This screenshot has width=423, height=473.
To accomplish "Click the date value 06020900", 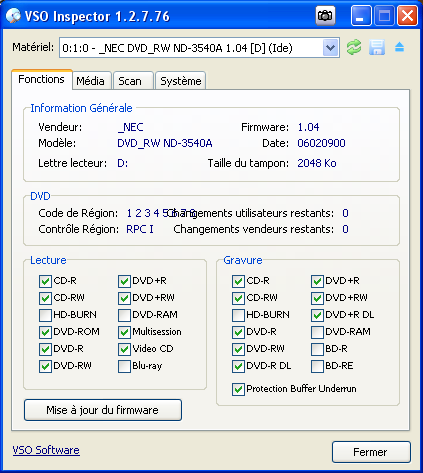I will pos(321,143).
